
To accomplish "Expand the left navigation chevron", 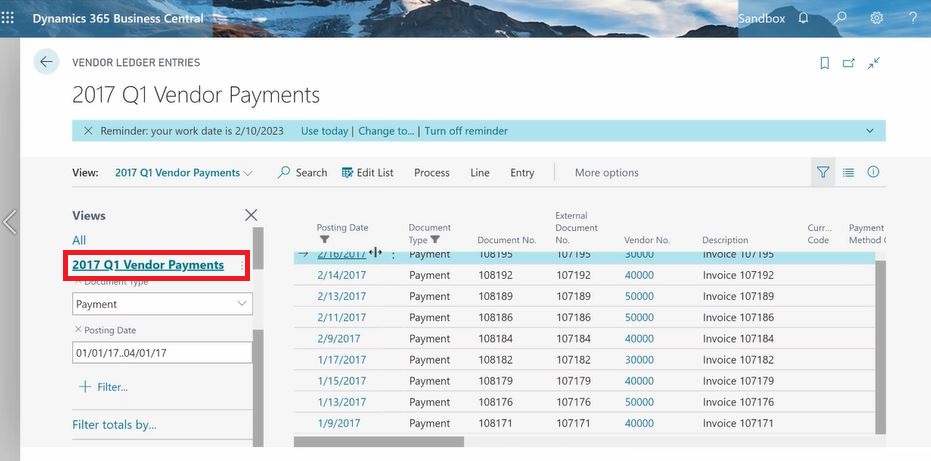I will coord(10,222).
